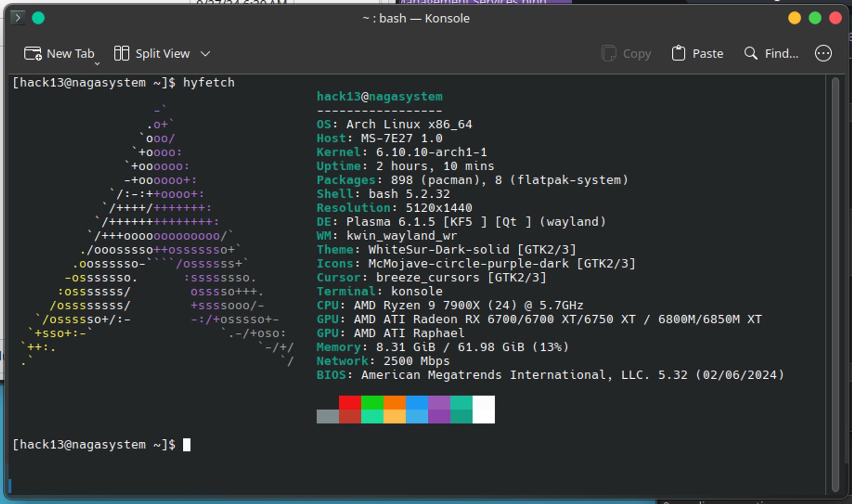This screenshot has width=852, height=504.
Task: Click the Split View button
Action: 152,54
